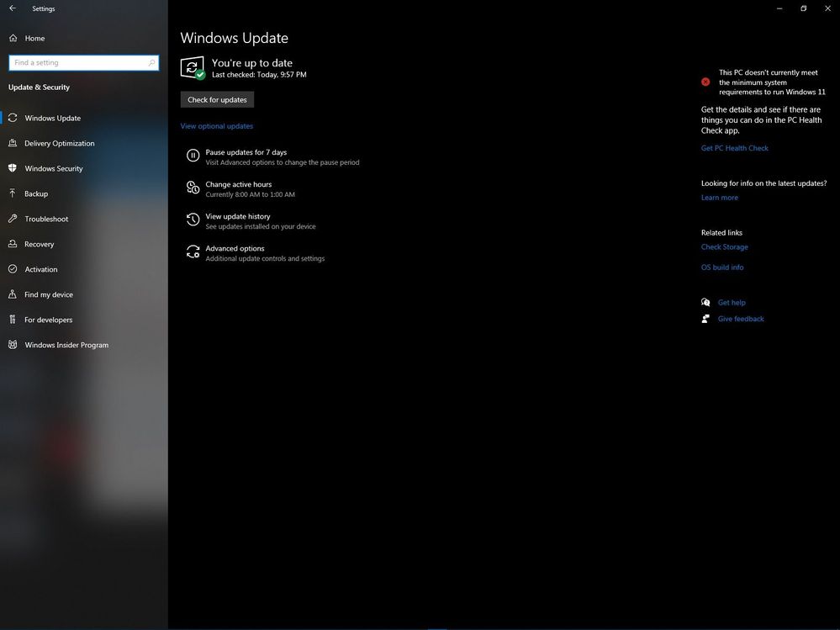Click the Backup arrow icon

click(x=13, y=193)
